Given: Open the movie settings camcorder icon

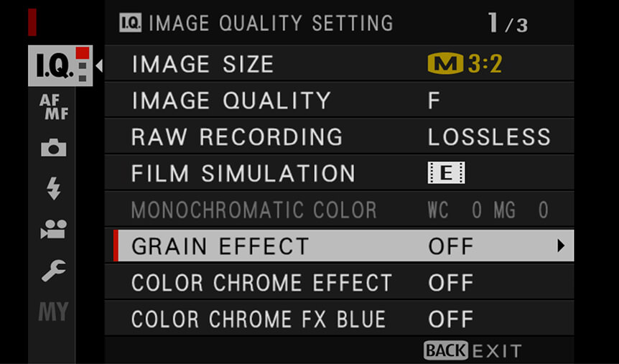Looking at the screenshot, I should tap(53, 229).
